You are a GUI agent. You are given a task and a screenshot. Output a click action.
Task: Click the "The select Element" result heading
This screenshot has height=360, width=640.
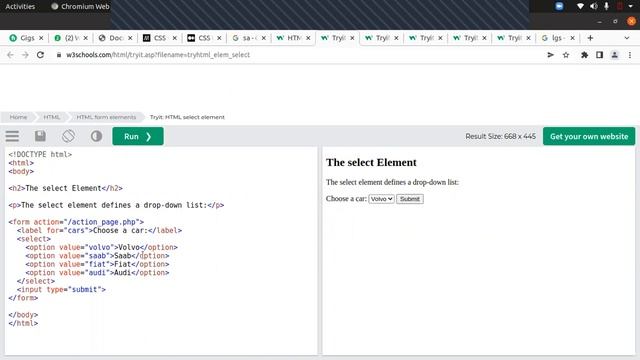coord(371,162)
